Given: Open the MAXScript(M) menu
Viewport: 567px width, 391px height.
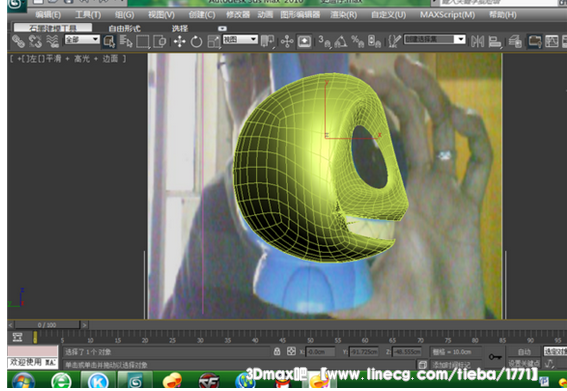Looking at the screenshot, I should 447,15.
